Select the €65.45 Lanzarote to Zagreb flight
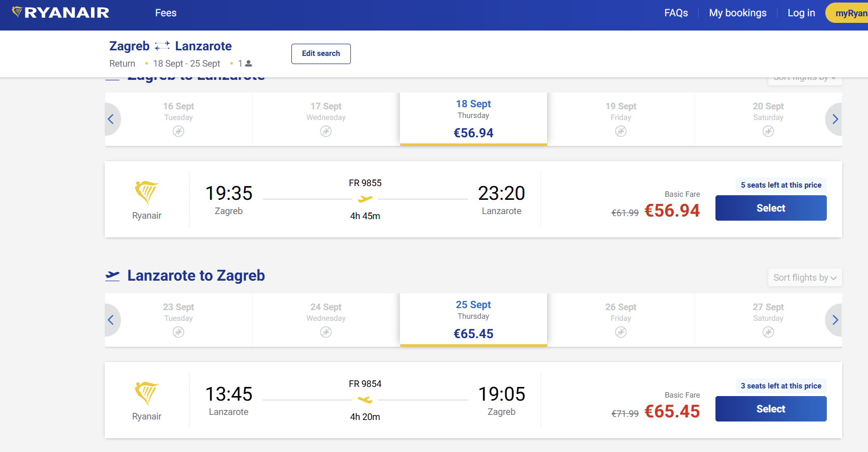The width and height of the screenshot is (868, 452). click(770, 409)
